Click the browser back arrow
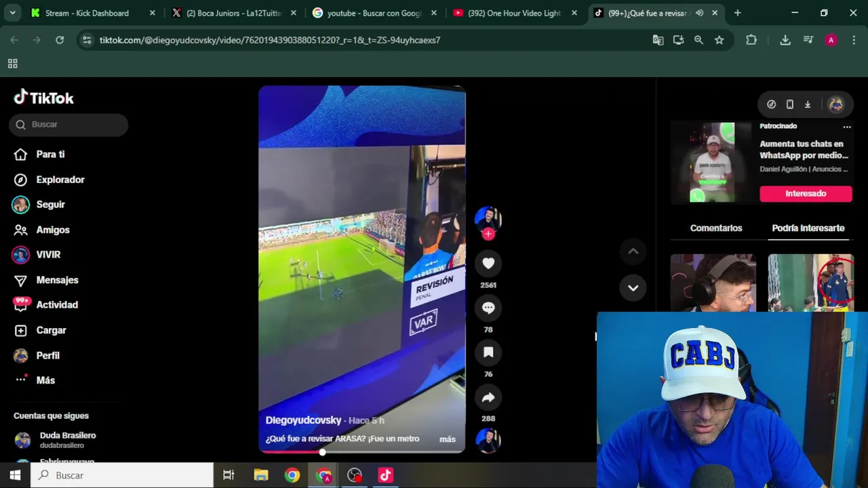The image size is (868, 488). [x=14, y=40]
